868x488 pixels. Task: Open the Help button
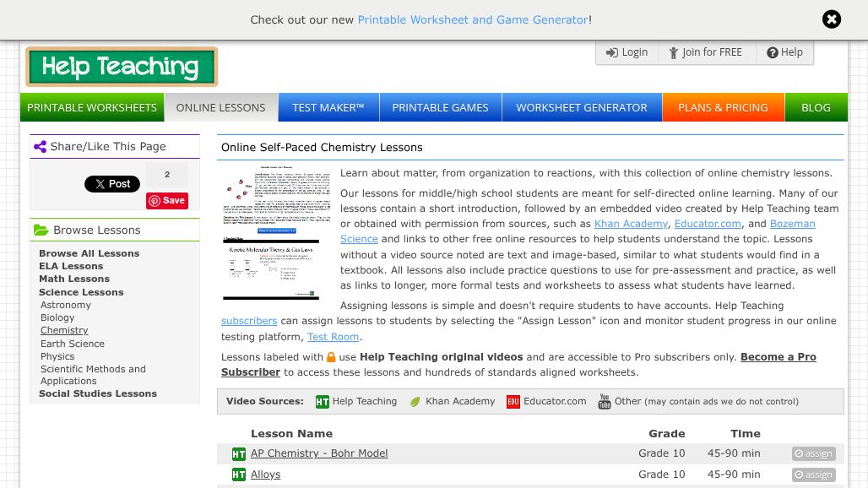click(784, 52)
